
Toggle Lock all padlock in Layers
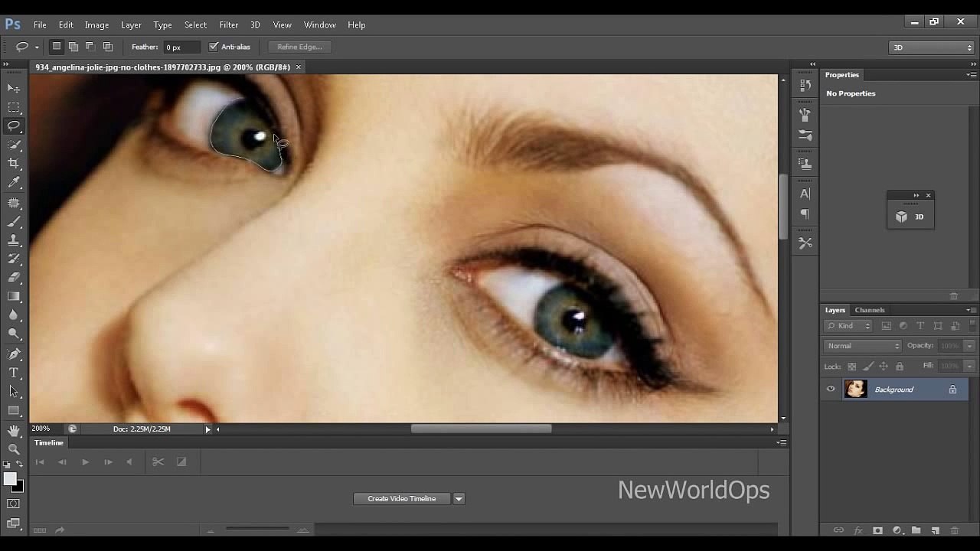pos(900,367)
